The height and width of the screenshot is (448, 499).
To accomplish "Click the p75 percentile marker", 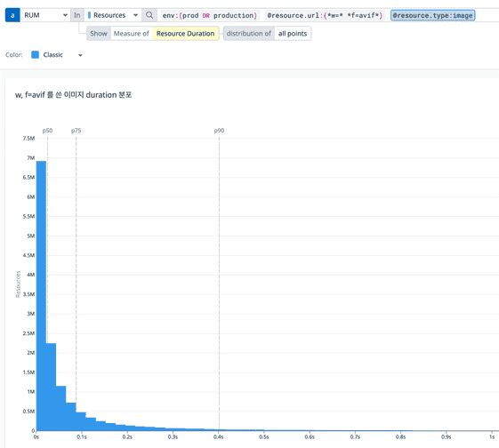I will pos(76,131).
